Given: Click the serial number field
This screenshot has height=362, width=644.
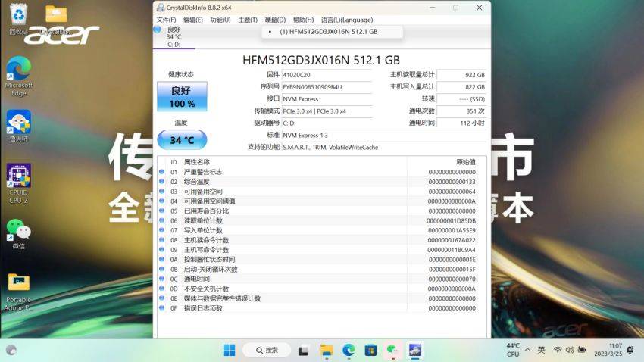Looking at the screenshot, I should 327,87.
